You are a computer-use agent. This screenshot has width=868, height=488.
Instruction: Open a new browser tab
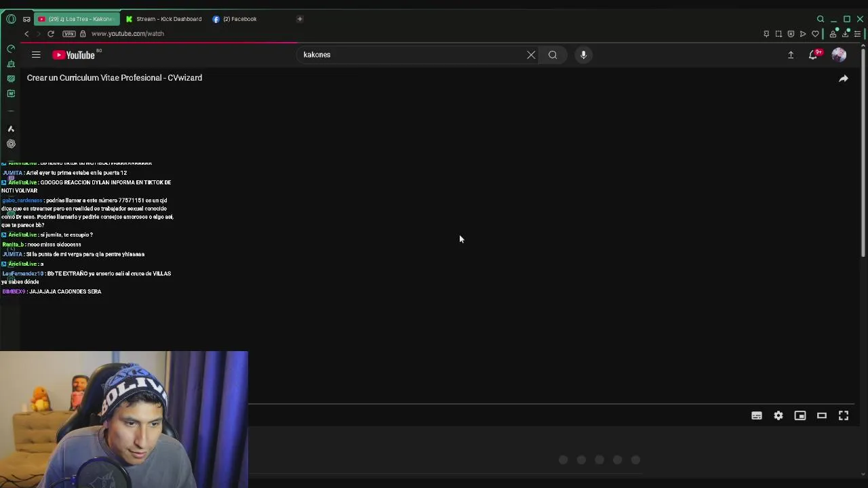pyautogui.click(x=300, y=19)
